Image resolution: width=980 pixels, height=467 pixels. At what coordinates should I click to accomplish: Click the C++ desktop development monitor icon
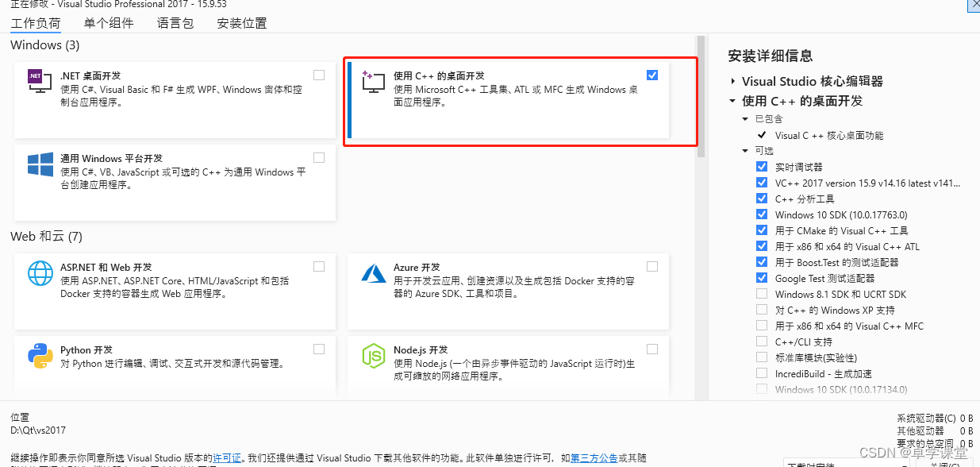pos(373,81)
